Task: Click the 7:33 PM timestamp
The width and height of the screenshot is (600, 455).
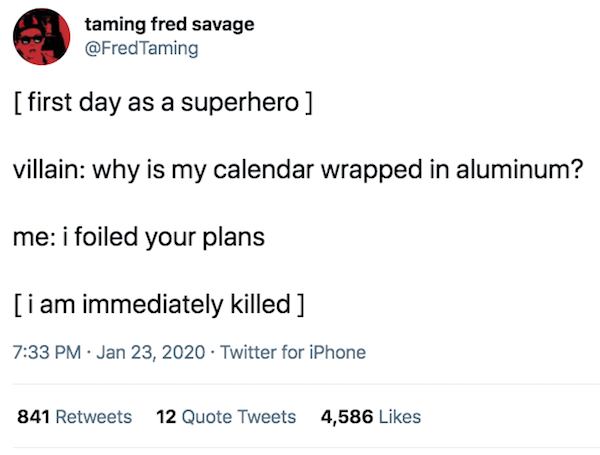Action: pyautogui.click(x=46, y=351)
